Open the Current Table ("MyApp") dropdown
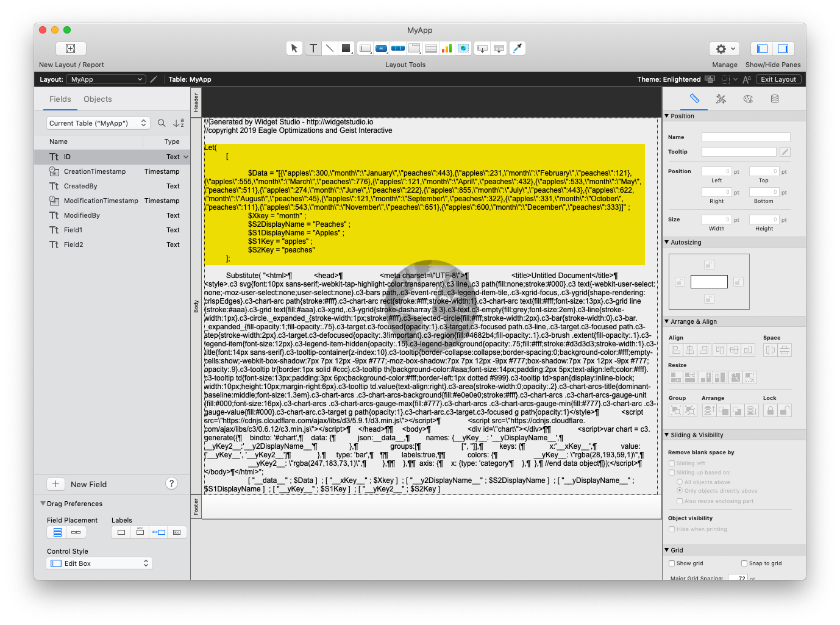The height and width of the screenshot is (625, 840). coord(98,123)
